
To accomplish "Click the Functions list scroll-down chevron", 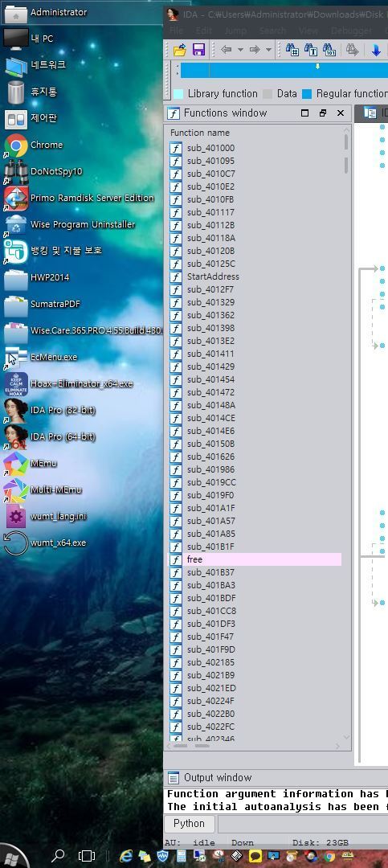I will (346, 737).
